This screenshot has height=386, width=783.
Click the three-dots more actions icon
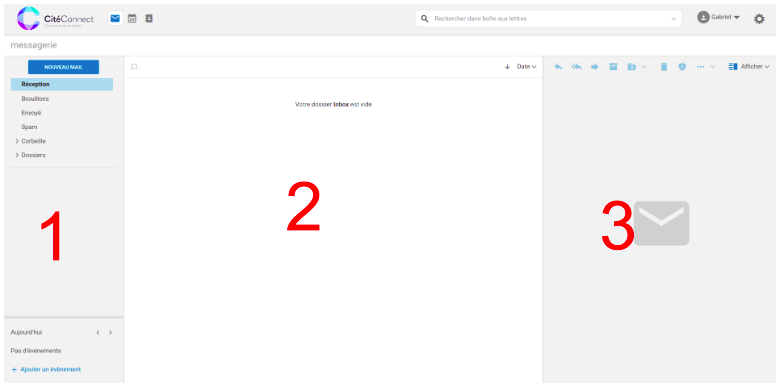701,67
